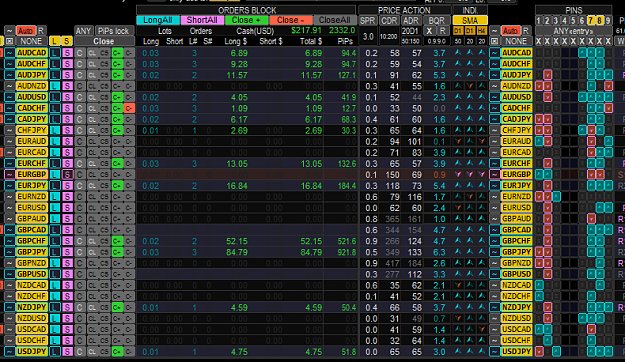
Task: Click green C+ button for EURCHF row
Action: [117, 163]
